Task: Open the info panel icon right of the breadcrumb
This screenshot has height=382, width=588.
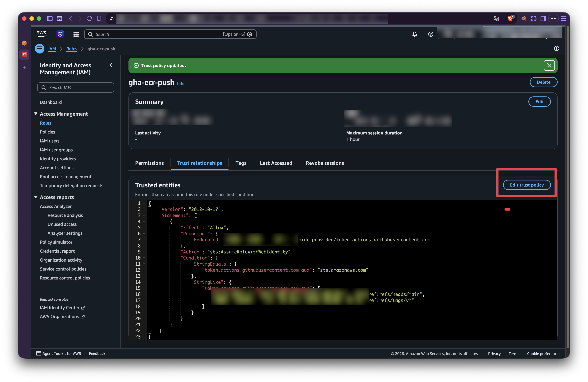Action: [x=556, y=48]
